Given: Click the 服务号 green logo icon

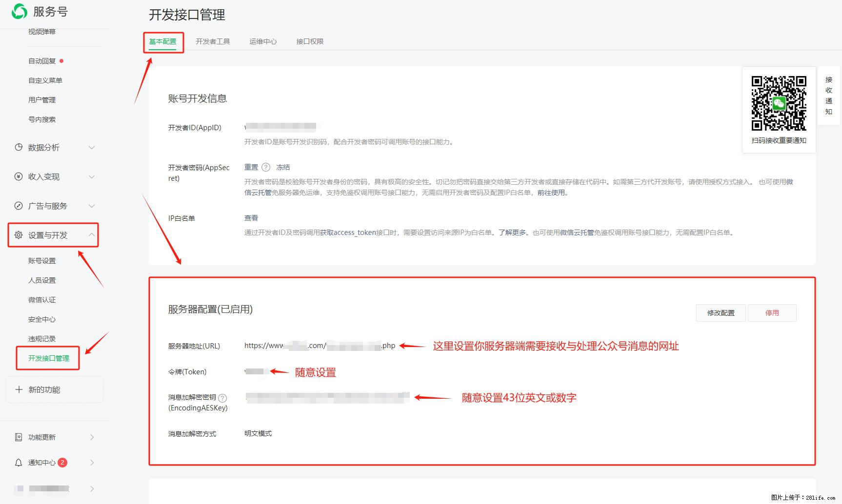Looking at the screenshot, I should 19,11.
